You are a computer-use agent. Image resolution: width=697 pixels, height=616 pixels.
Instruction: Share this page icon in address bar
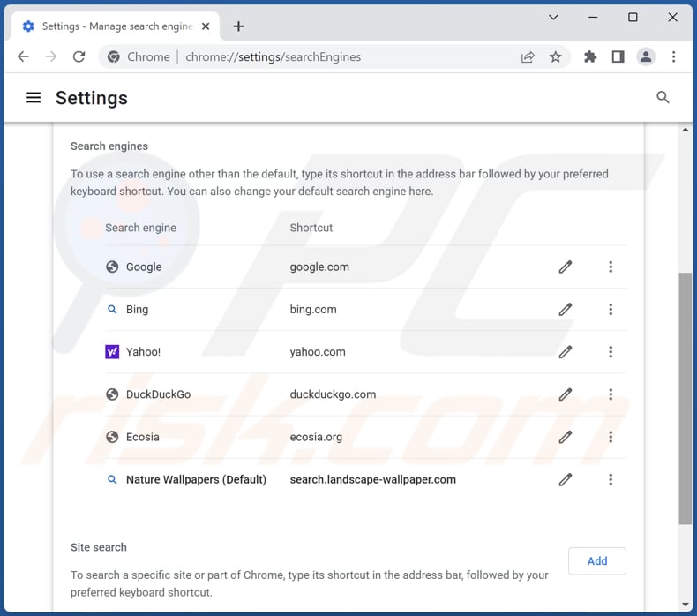[528, 57]
